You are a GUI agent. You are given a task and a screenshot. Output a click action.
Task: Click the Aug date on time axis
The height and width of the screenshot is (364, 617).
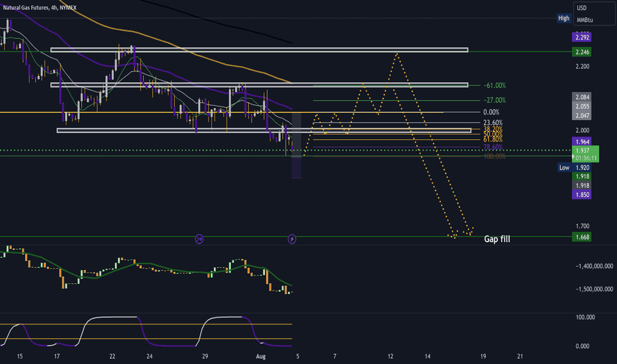260,357
